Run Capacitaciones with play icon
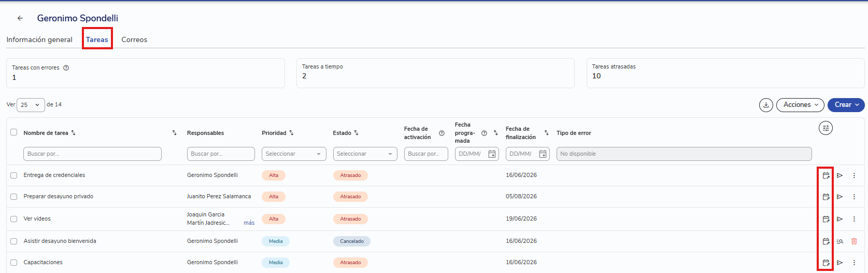This screenshot has width=868, height=273. point(840,263)
